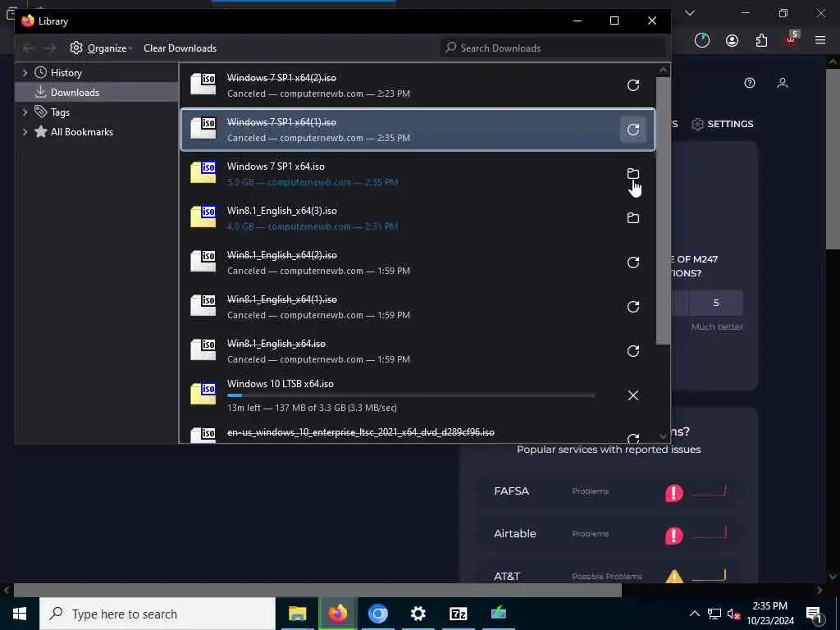840x630 pixels.
Task: Retry download of Win8.1_English_x64(2).iso
Action: coord(632,262)
